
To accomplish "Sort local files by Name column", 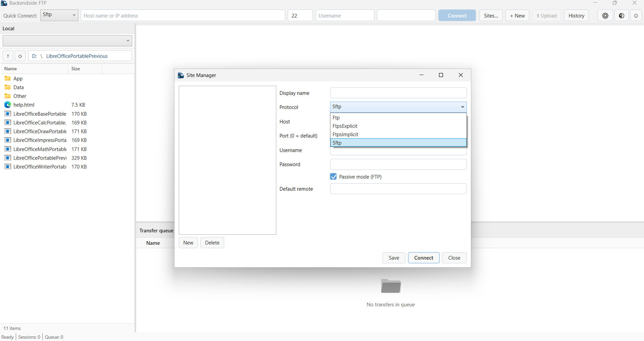I will click(35, 69).
